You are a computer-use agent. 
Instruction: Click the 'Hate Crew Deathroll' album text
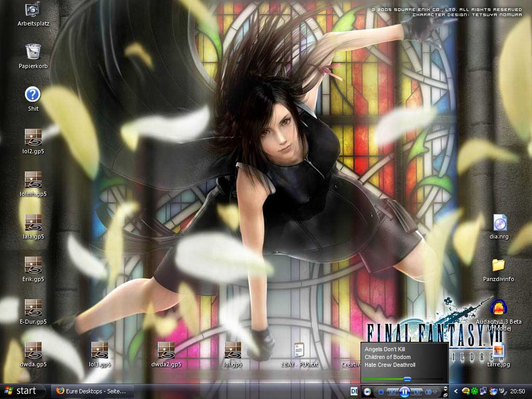pyautogui.click(x=390, y=365)
